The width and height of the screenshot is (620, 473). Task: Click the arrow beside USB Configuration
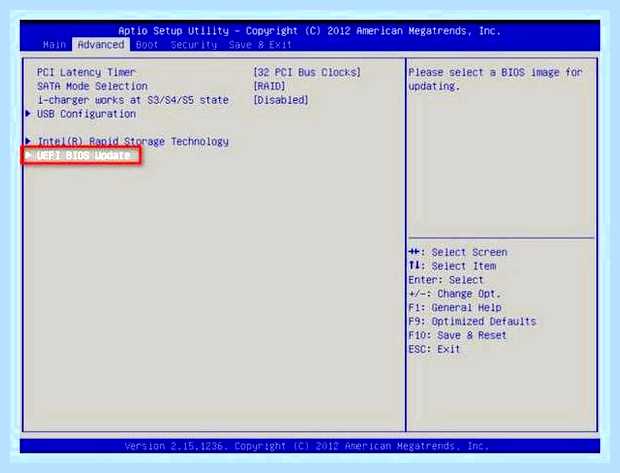coord(28,114)
